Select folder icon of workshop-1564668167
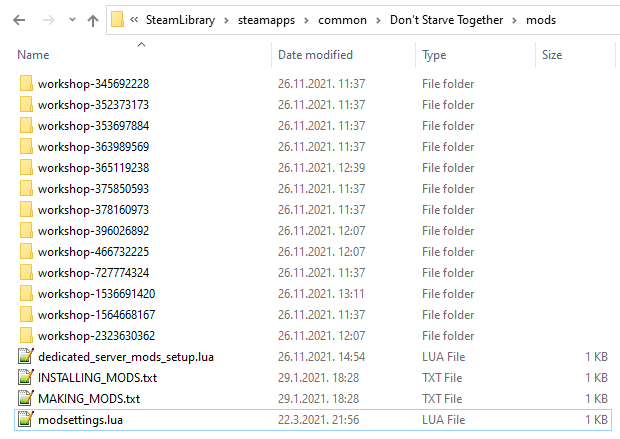The height and width of the screenshot is (439, 620). (26, 314)
